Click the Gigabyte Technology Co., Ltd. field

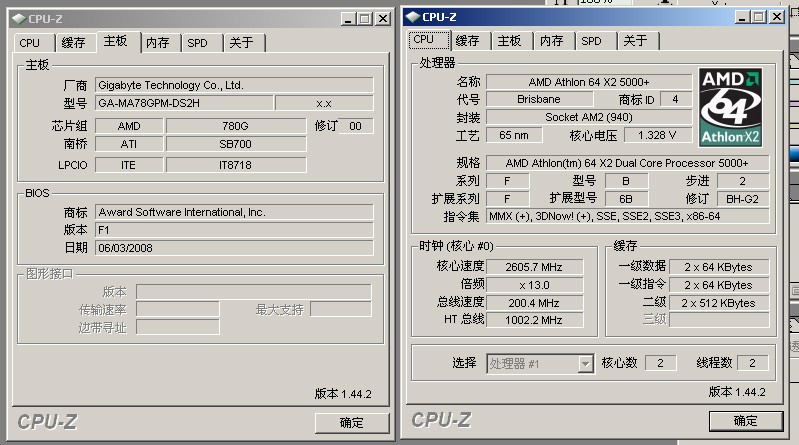(x=234, y=85)
